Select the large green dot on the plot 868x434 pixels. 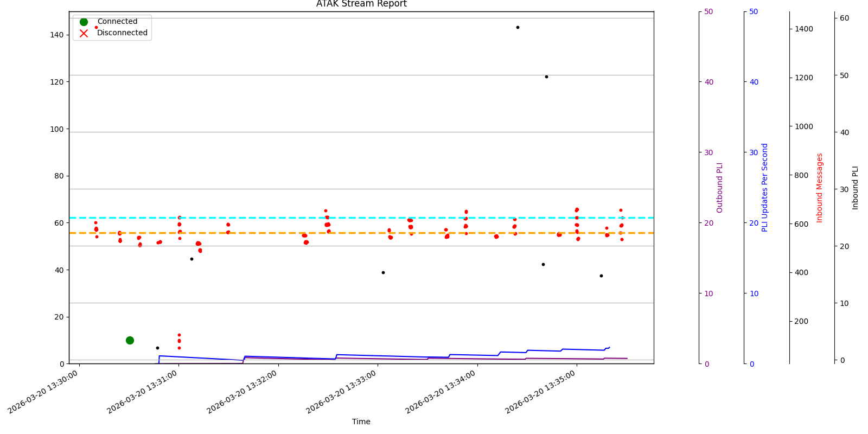pyautogui.click(x=130, y=340)
